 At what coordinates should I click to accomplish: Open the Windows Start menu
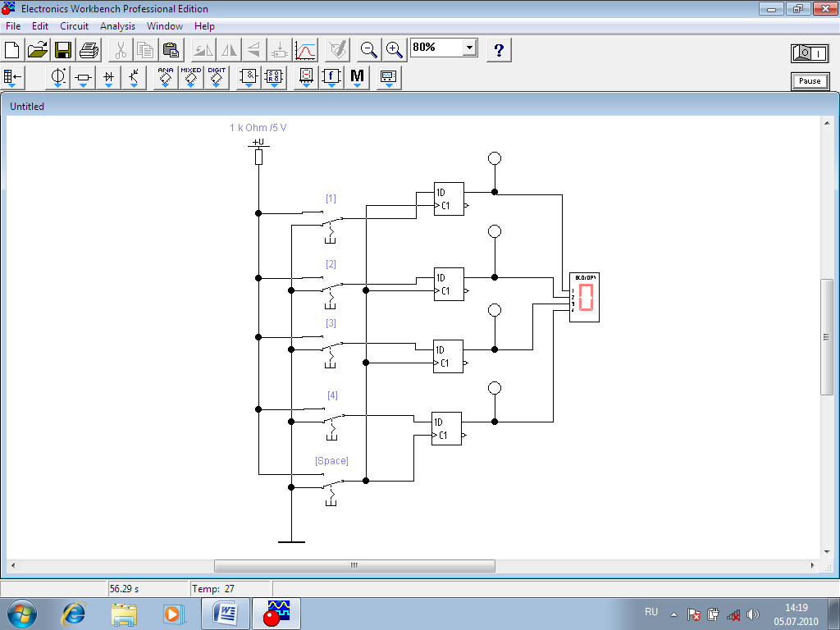pos(21,614)
